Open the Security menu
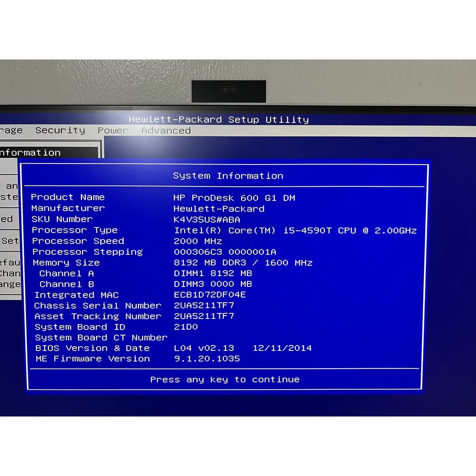The width and height of the screenshot is (476, 476). pyautogui.click(x=60, y=131)
